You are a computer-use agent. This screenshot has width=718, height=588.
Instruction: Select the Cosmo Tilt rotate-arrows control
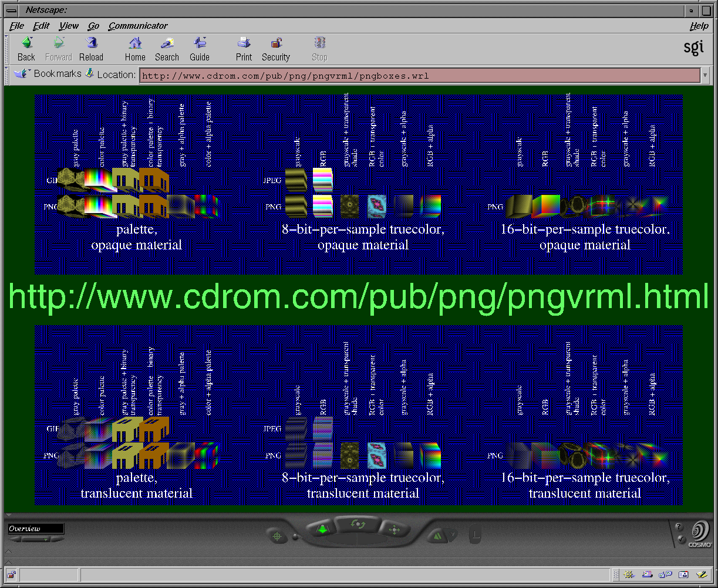(x=357, y=525)
